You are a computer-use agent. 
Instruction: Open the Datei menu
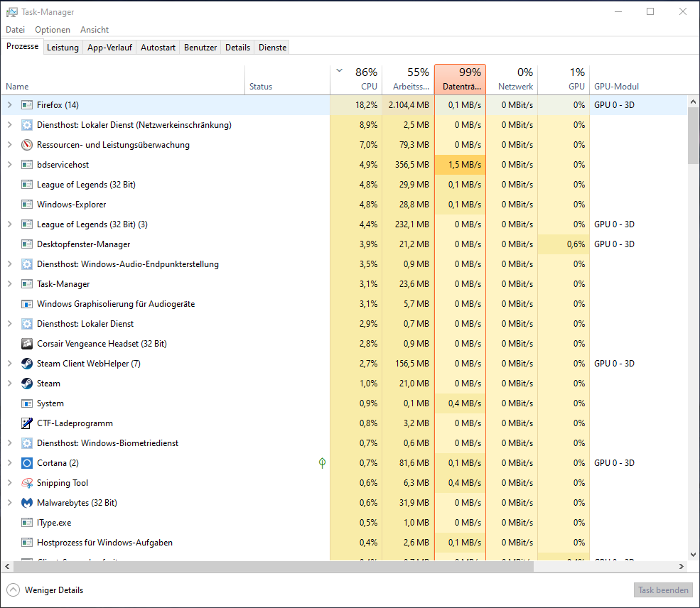(x=15, y=29)
